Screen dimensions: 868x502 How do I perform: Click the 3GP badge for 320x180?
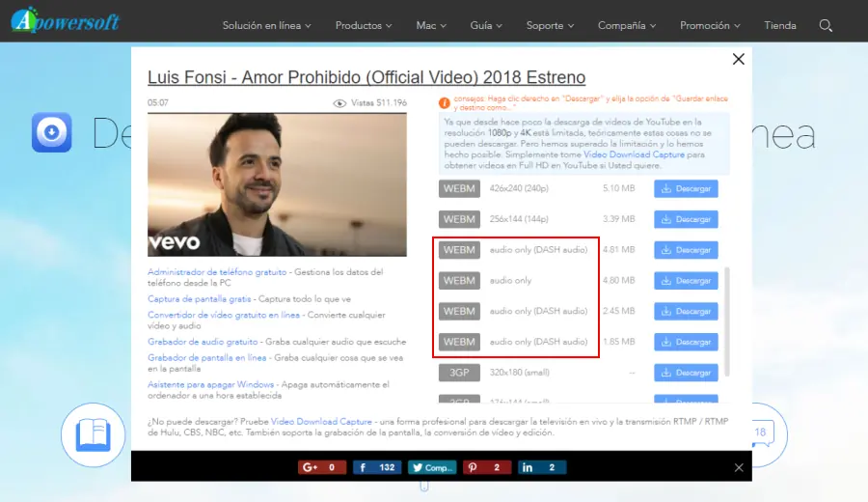[x=459, y=373]
